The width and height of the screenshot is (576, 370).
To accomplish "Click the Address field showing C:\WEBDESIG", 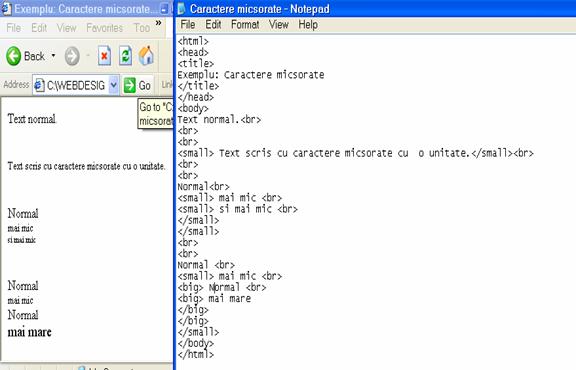I will [75, 85].
